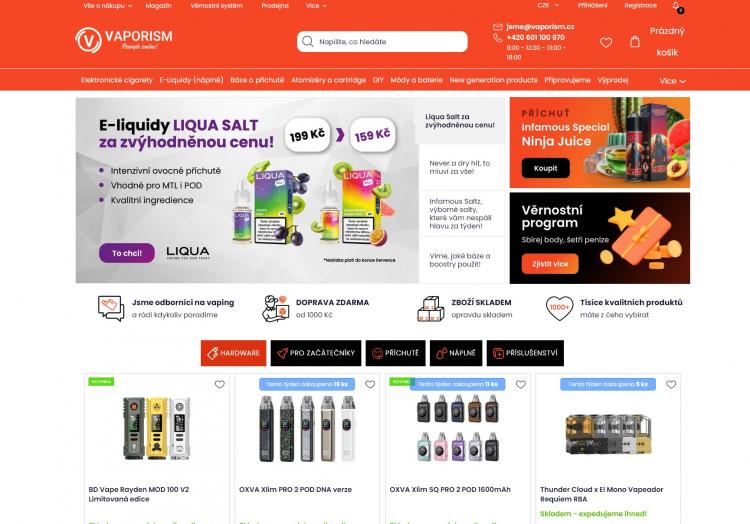This screenshot has width=750, height=524.
Task: Open the E-Liquidy (náplně) menu item
Action: coord(191,80)
